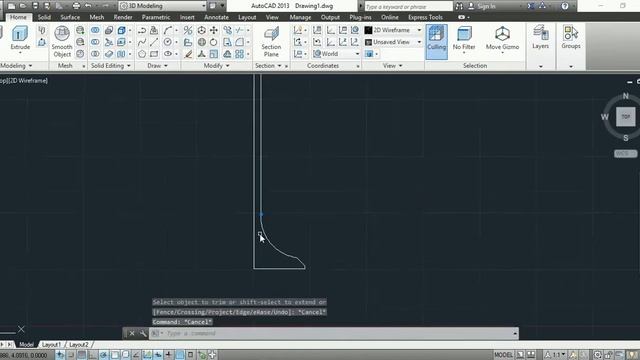The image size is (640, 360).
Task: Expand the Draw panel
Action: [x=157, y=66]
